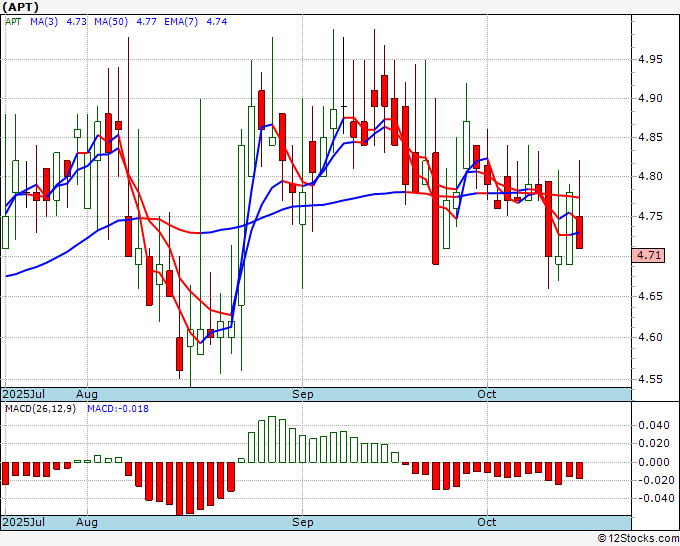Screen dimensions: 680x546
Task: Click the 0.040 MACD axis label
Action: 654,425
